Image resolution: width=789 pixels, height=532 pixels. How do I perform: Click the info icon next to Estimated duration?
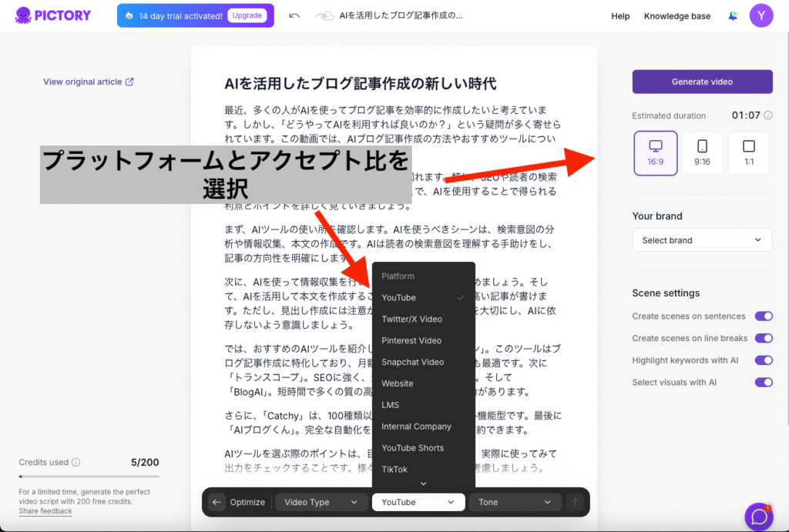pos(768,115)
